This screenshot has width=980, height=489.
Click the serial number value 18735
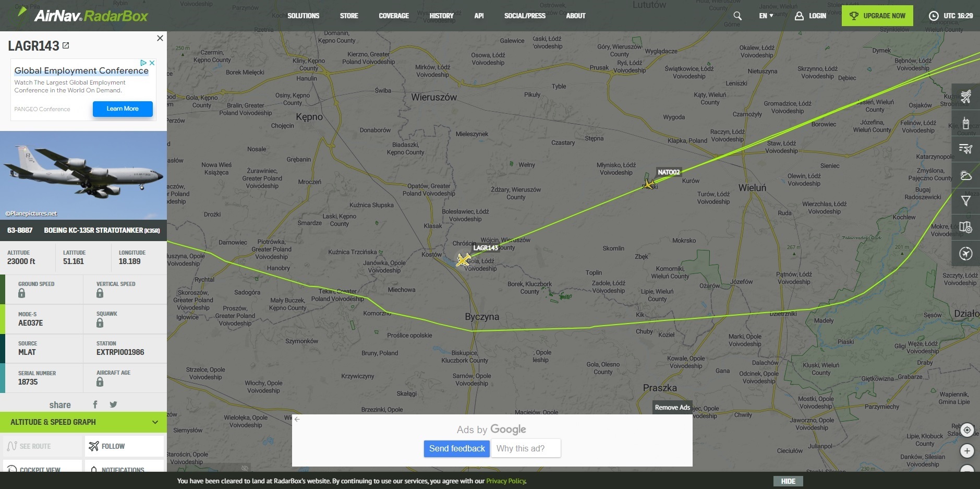pyautogui.click(x=28, y=382)
